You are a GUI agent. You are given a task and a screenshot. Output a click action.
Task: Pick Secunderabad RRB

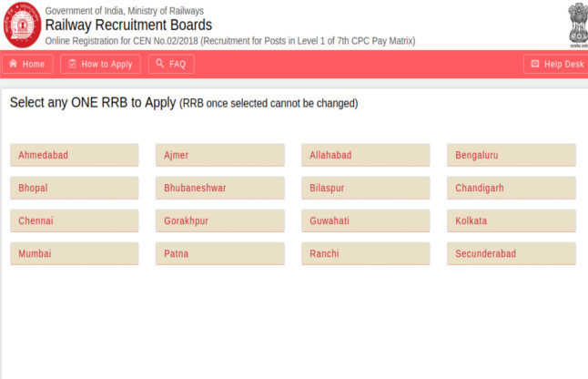pos(511,253)
